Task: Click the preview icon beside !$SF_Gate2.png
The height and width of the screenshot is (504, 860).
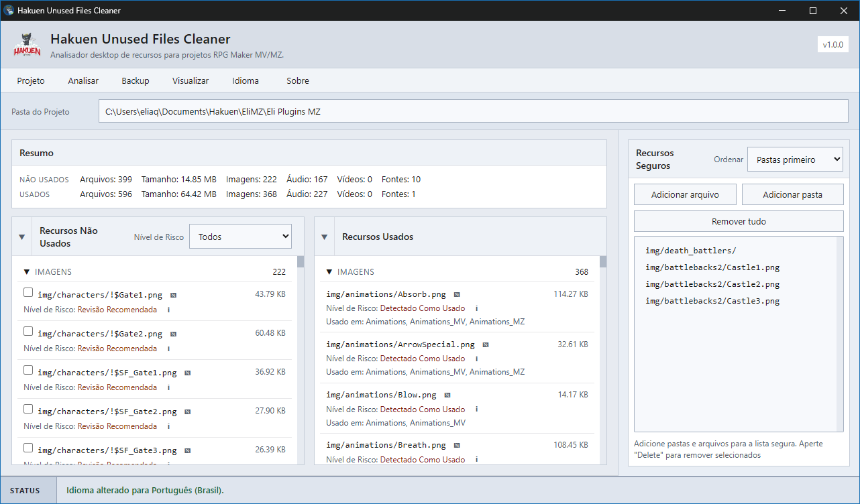Action: coord(188,412)
